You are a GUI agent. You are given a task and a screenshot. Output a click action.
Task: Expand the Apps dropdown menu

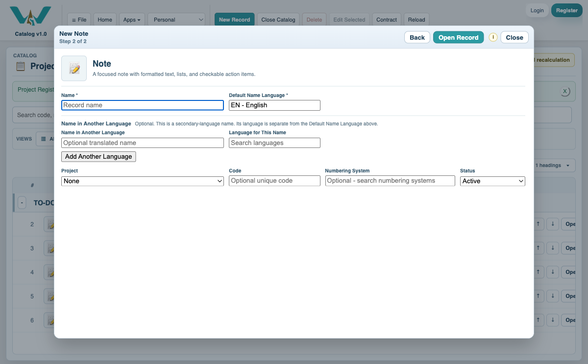(x=132, y=20)
